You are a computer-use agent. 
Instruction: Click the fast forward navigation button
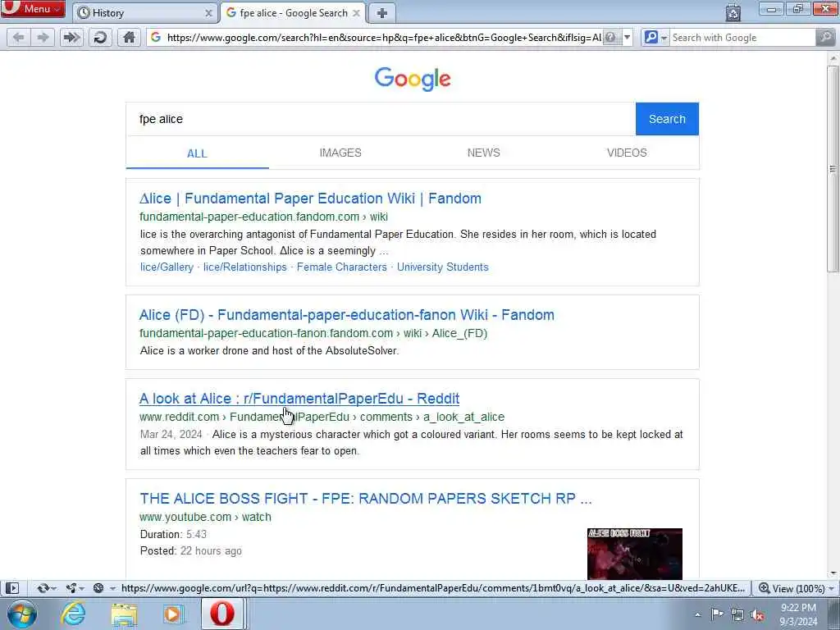tap(71, 38)
